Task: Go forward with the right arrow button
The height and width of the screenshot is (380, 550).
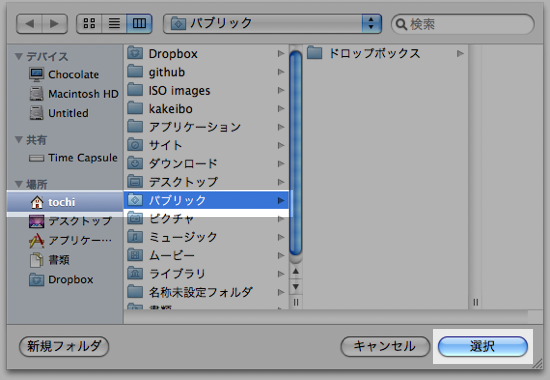Action: pos(55,24)
